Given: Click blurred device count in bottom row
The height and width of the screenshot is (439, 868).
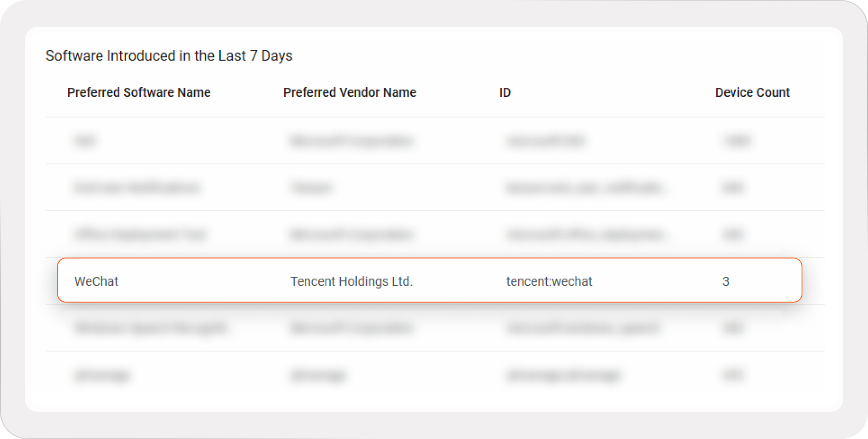Looking at the screenshot, I should point(732,375).
